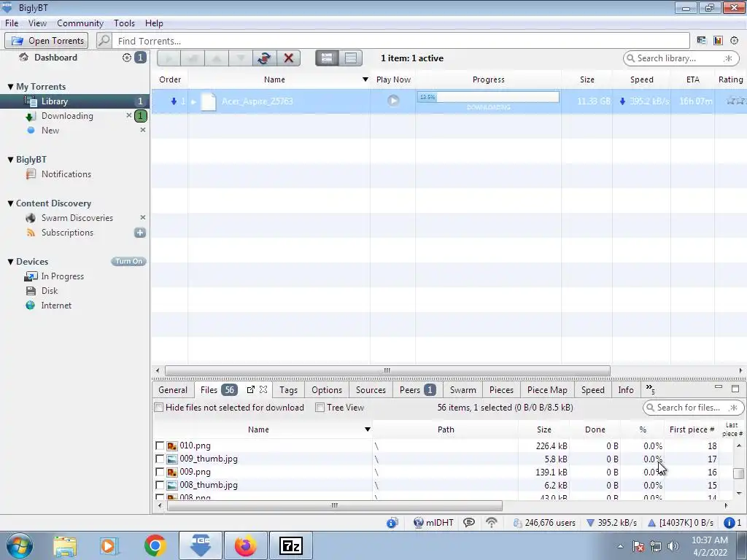Viewport: 747px width, 560px height.
Task: Switch to the Tags tab
Action: point(288,390)
